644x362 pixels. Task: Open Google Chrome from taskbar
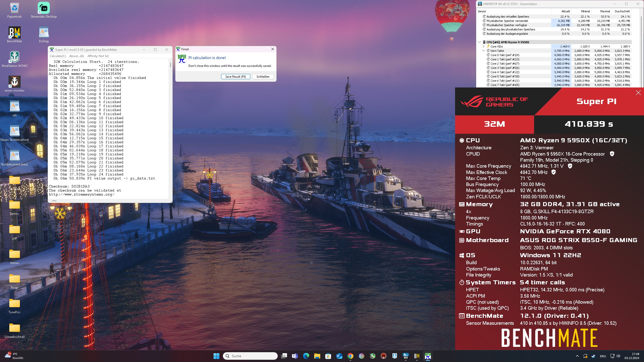click(350, 356)
